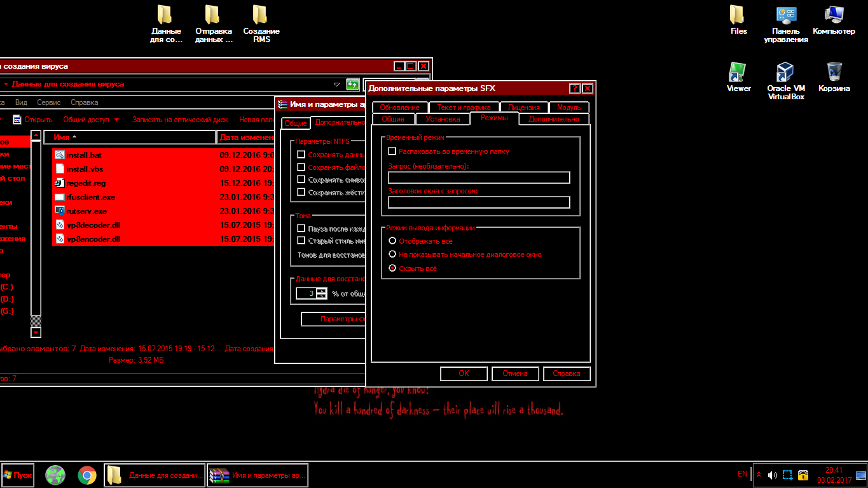Open the Explorer 'Справка' menu
Screen dimensions: 868x488
85,102
